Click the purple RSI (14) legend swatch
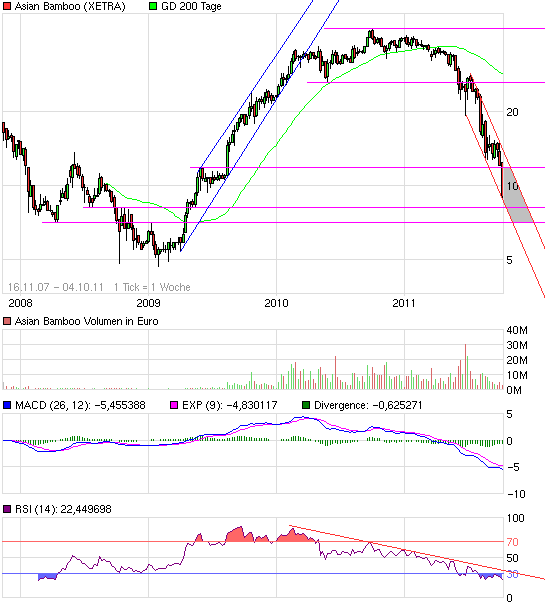 (x=7, y=509)
